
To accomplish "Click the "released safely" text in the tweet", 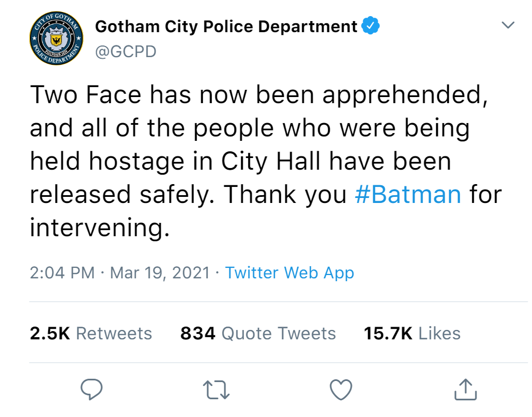I will [x=122, y=194].
